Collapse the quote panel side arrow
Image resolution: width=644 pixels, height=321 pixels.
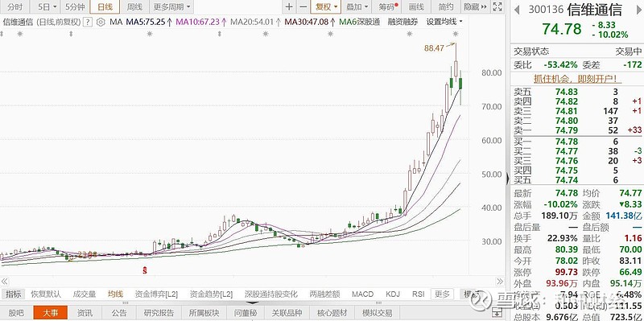508,178
